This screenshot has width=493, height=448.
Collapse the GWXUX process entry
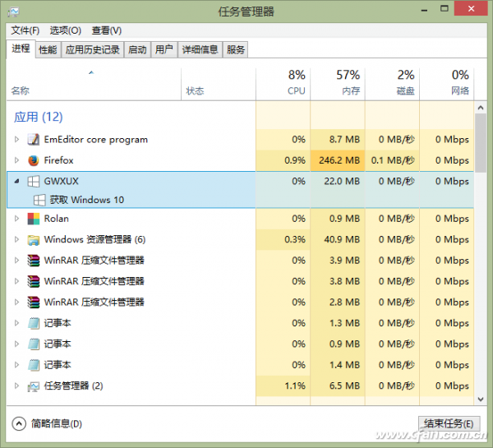[x=16, y=181]
